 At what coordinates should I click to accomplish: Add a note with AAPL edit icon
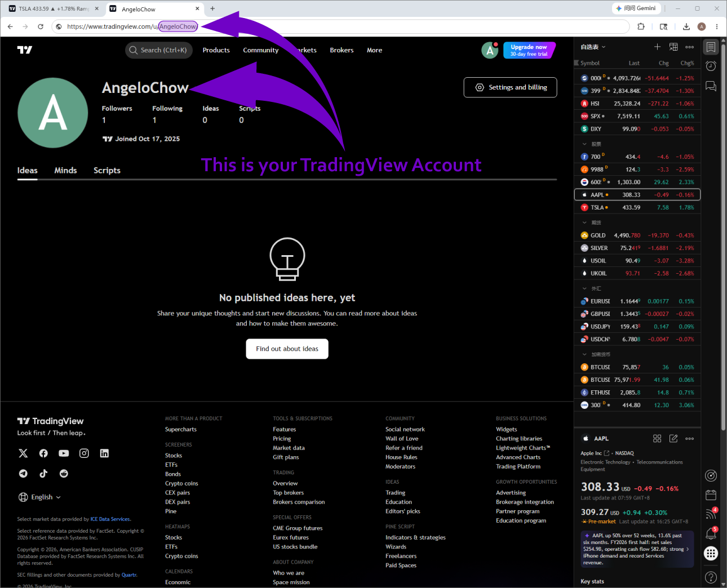pos(673,438)
